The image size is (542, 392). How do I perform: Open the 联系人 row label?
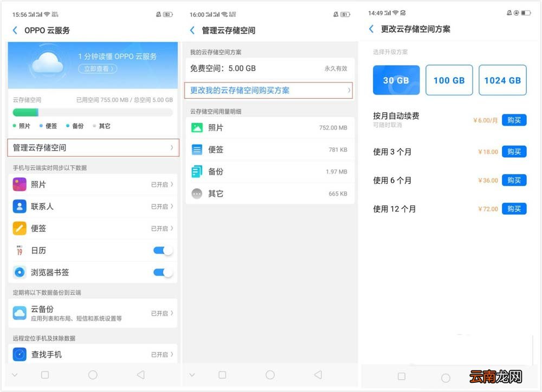point(42,207)
